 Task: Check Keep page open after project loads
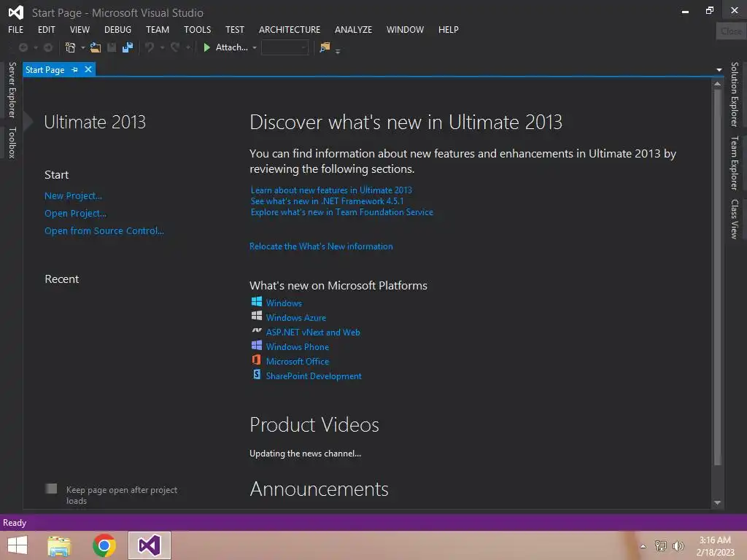click(51, 489)
